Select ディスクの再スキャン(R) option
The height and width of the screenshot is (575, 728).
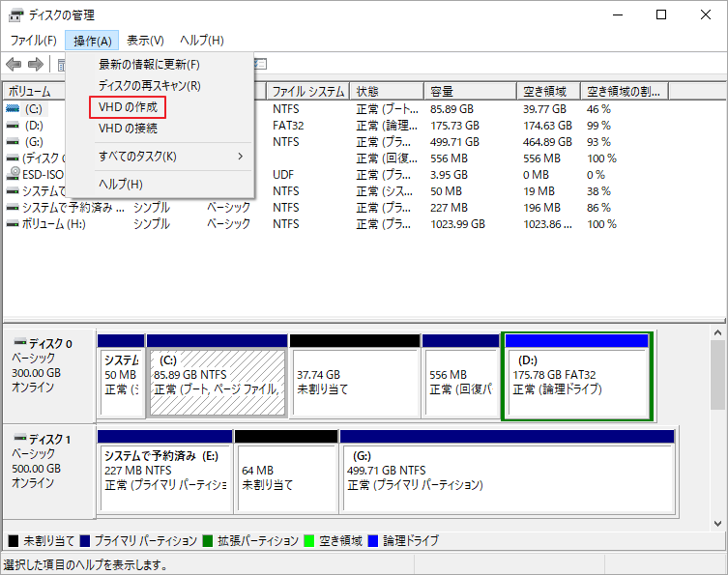[x=149, y=85]
